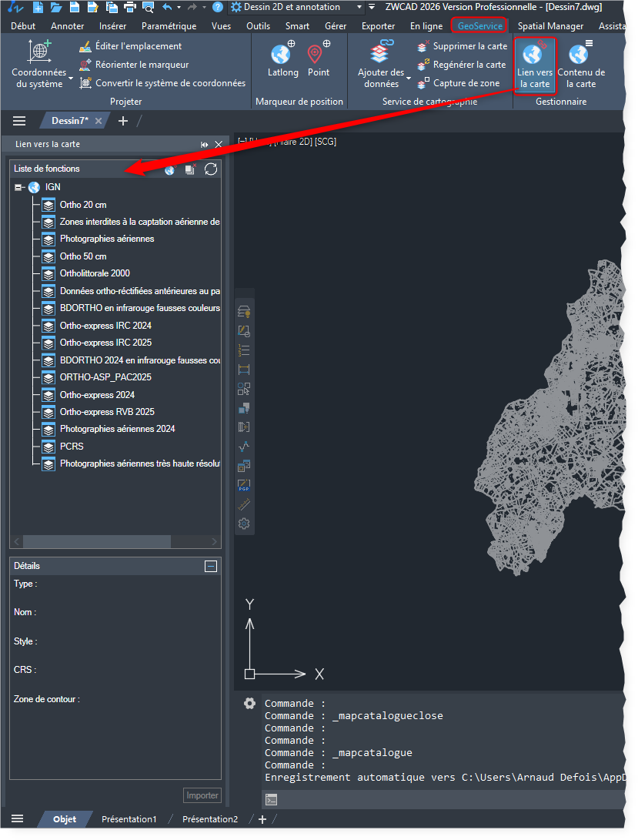This screenshot has width=638, height=840.
Task: Switch to the Spatial Manager ribbon tab
Action: coord(550,26)
